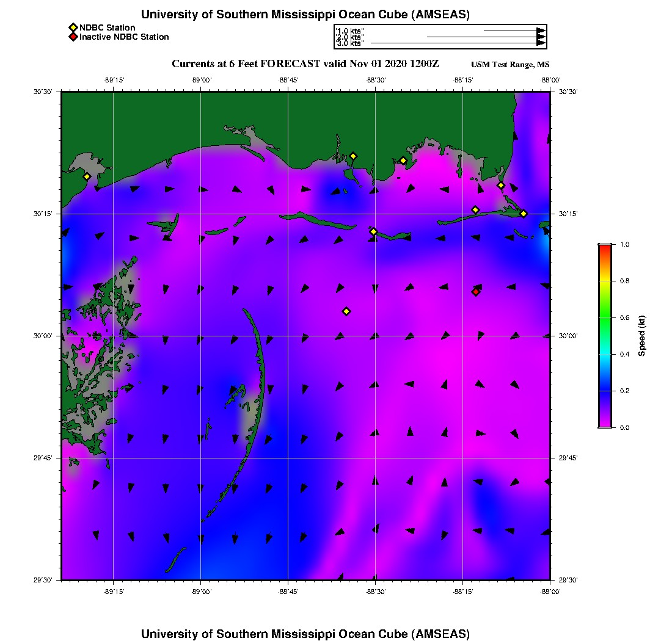
Task: Click the magenta bottom end of the colorbar
Action: coord(605,424)
